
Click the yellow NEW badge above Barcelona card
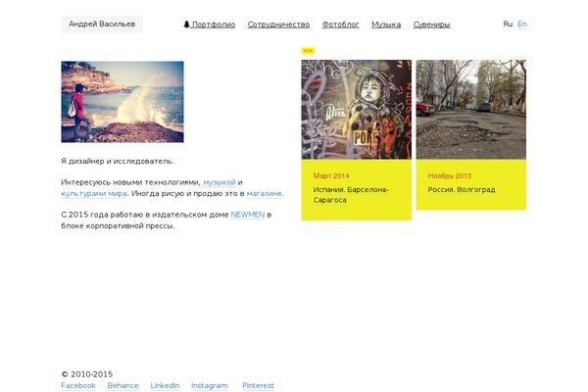[308, 51]
